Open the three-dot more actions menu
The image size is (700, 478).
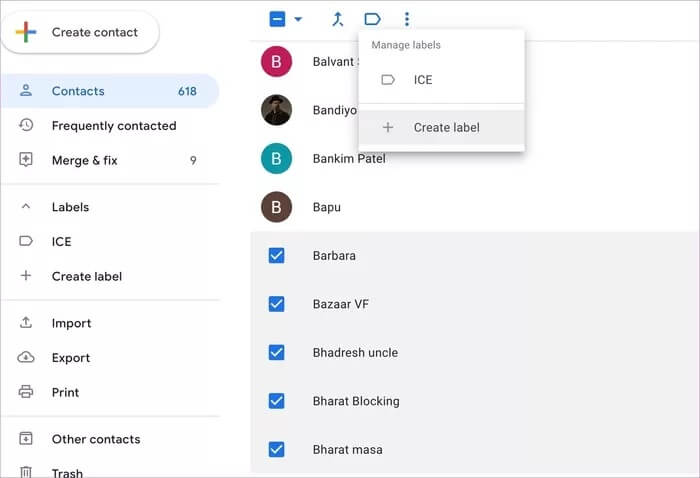pyautogui.click(x=407, y=19)
